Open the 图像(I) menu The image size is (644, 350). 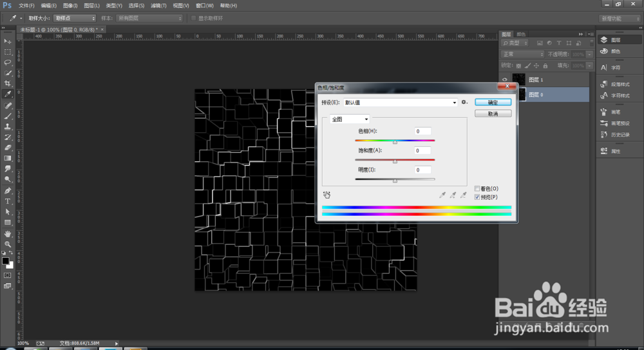point(70,6)
